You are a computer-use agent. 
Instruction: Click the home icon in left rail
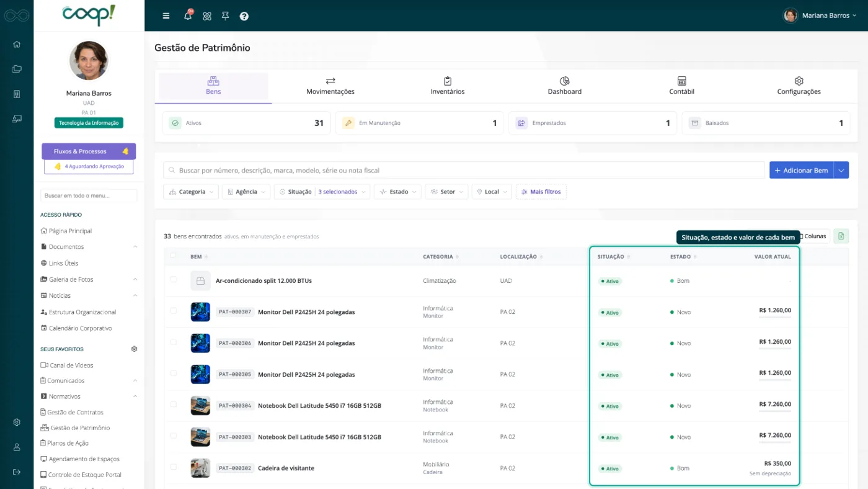17,44
